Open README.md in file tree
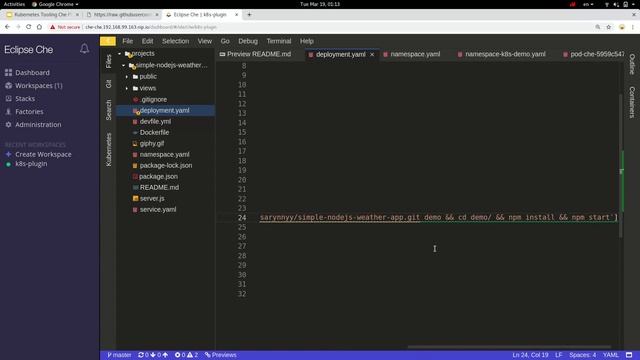640x360 pixels. click(x=159, y=187)
